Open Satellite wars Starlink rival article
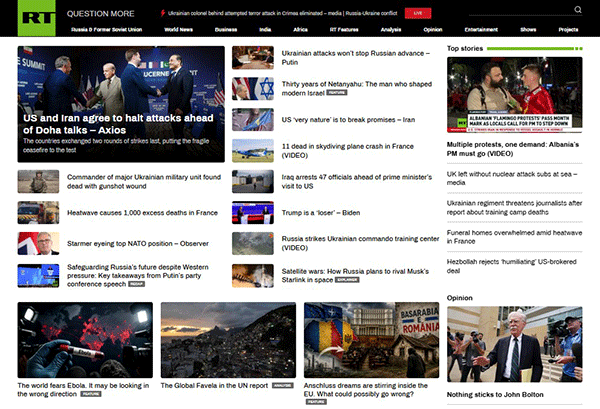The image size is (600, 409). coord(355,275)
